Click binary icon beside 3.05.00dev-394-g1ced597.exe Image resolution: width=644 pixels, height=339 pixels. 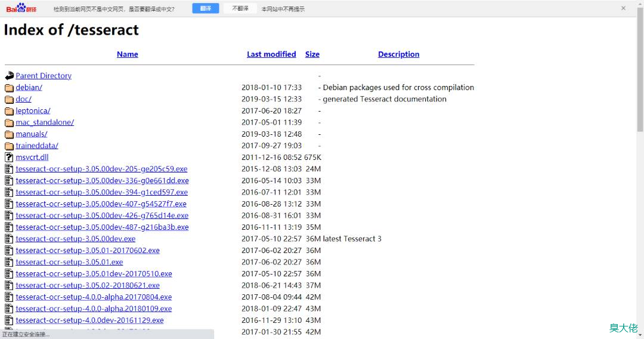[x=9, y=192]
